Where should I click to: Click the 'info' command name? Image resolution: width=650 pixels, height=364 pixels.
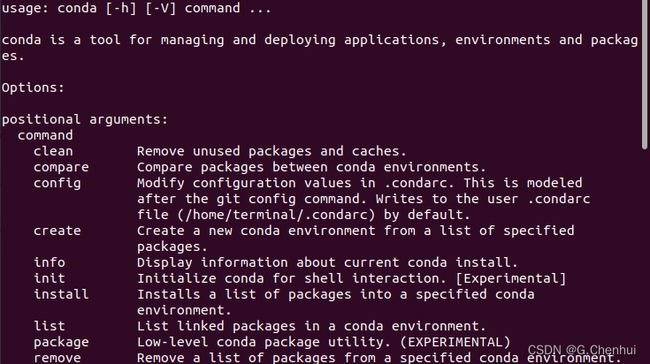[x=49, y=262]
